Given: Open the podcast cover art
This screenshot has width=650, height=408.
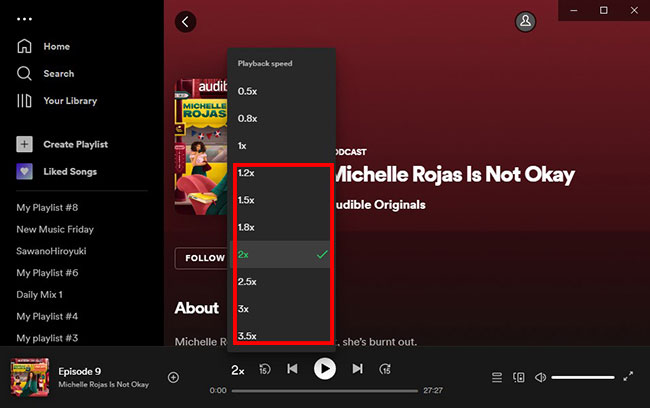Looking at the screenshot, I should pyautogui.click(x=201, y=147).
